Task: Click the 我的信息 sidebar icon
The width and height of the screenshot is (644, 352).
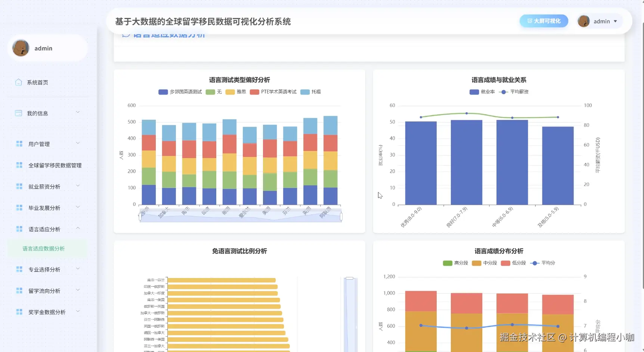Action: [18, 112]
